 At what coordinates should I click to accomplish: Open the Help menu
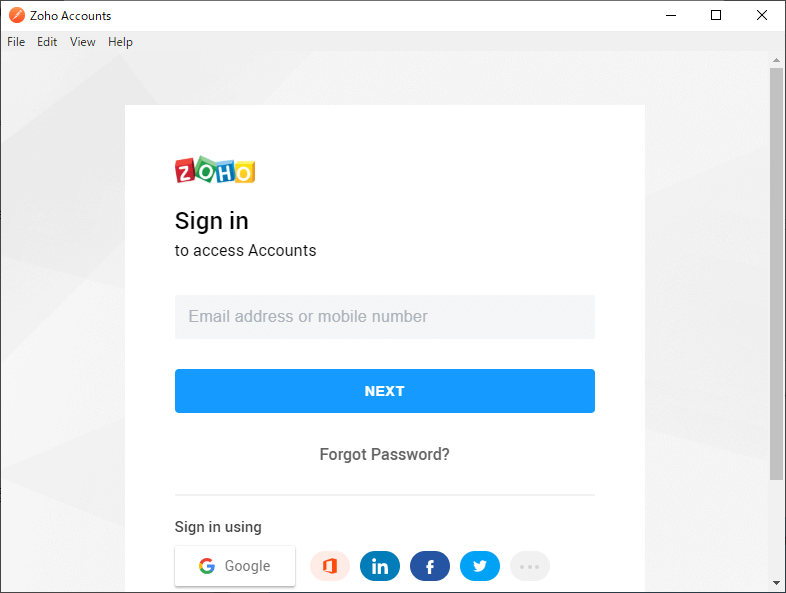click(x=120, y=42)
